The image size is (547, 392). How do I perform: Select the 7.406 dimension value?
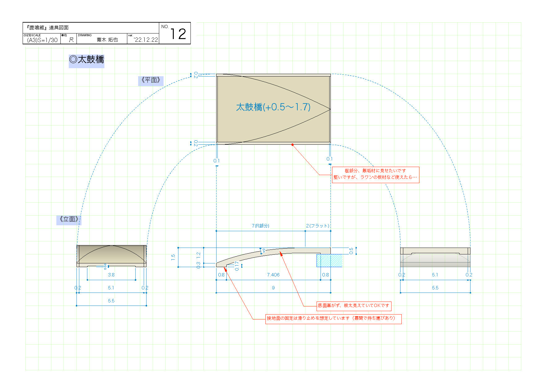tap(273, 275)
